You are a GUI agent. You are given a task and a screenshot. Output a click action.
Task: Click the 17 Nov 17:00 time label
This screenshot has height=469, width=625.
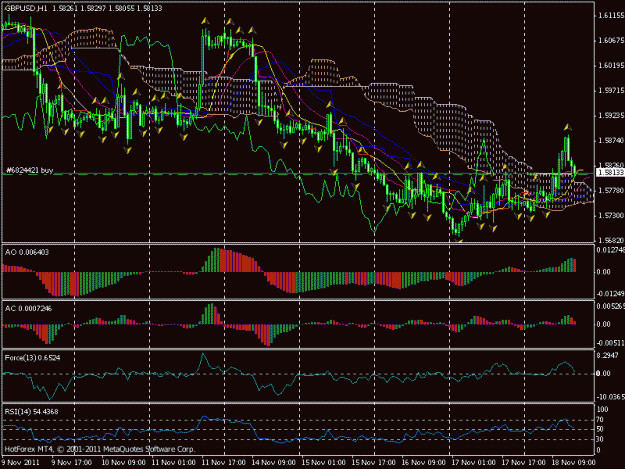pyautogui.click(x=523, y=462)
